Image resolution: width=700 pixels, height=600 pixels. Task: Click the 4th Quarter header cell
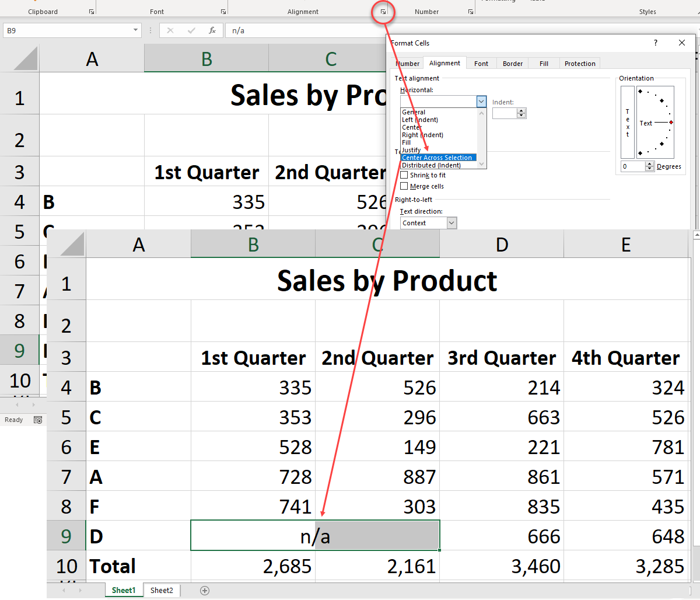click(626, 357)
